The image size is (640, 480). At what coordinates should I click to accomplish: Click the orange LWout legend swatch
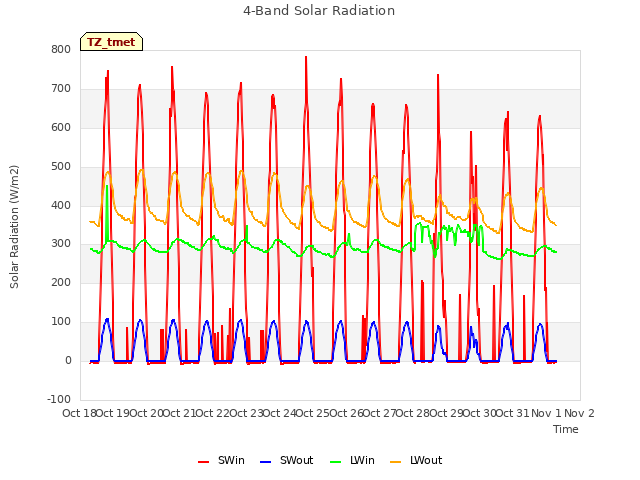396,462
